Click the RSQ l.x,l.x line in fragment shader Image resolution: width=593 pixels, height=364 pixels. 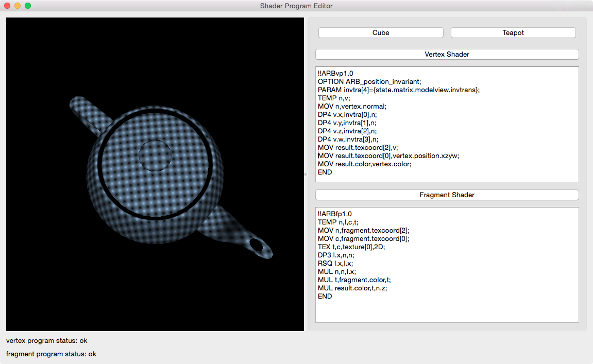click(336, 264)
